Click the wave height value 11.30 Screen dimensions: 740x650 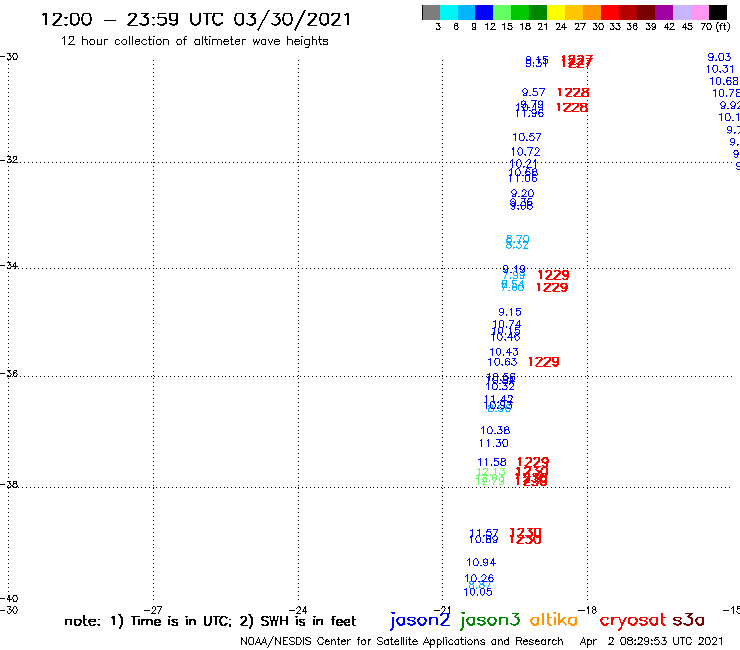coord(494,443)
